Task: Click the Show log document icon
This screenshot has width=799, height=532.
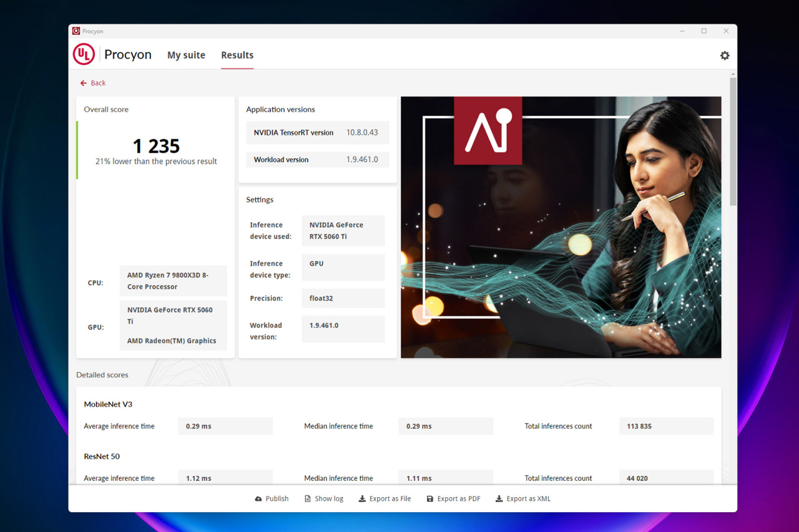Action: [308, 499]
